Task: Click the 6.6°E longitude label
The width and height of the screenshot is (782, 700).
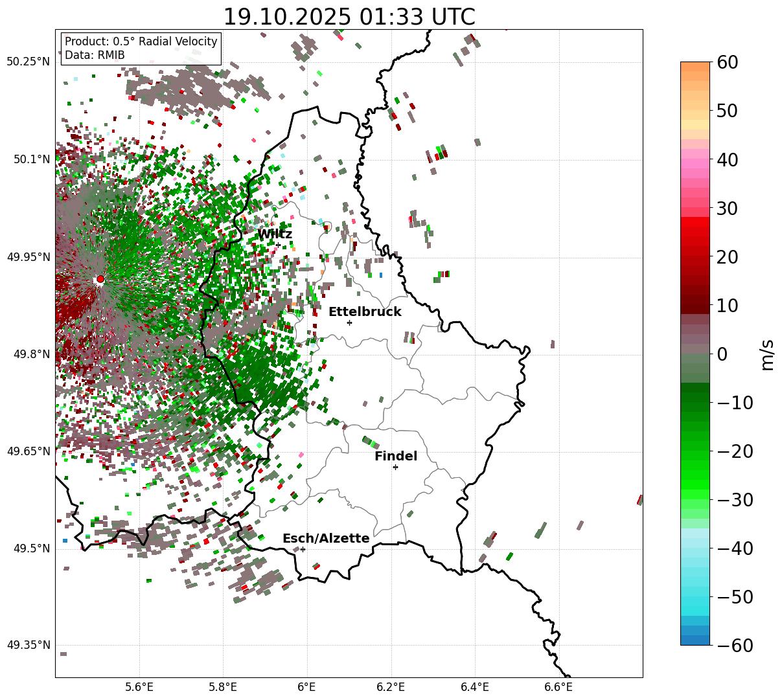Action: pyautogui.click(x=558, y=687)
